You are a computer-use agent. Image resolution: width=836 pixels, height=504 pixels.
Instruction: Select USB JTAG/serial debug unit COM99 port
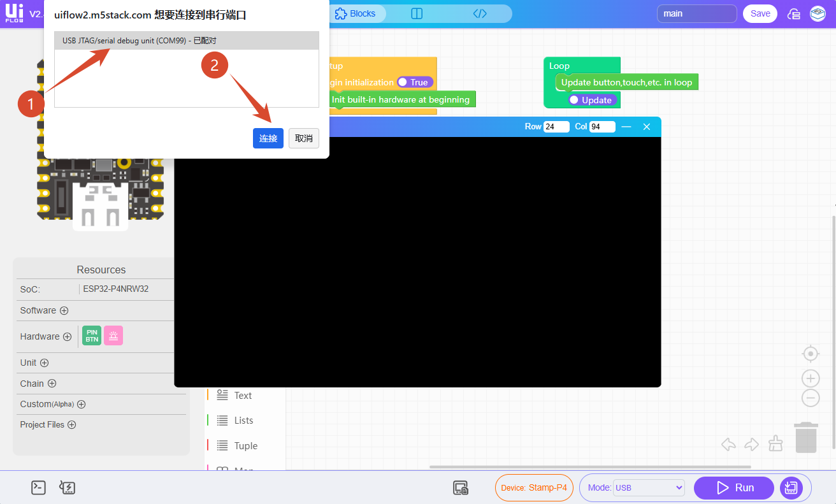pyautogui.click(x=186, y=41)
